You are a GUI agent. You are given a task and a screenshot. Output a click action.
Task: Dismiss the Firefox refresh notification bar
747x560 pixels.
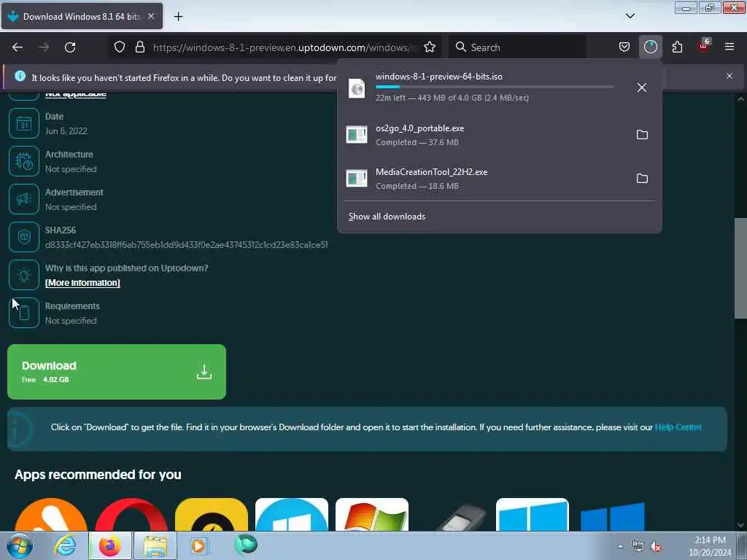pos(729,76)
